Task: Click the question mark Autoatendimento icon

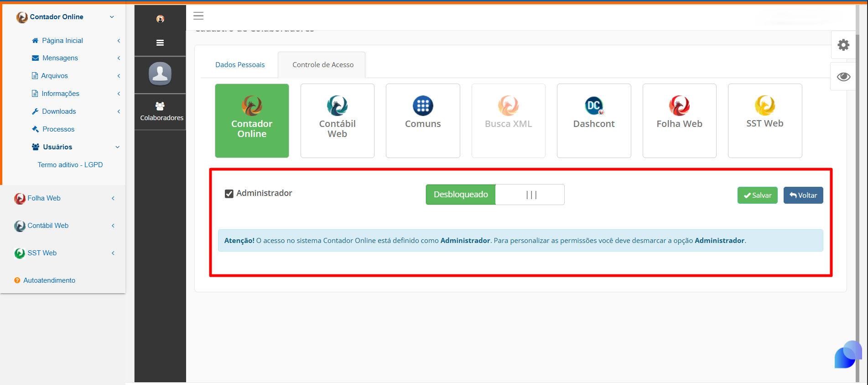Action: (x=17, y=280)
